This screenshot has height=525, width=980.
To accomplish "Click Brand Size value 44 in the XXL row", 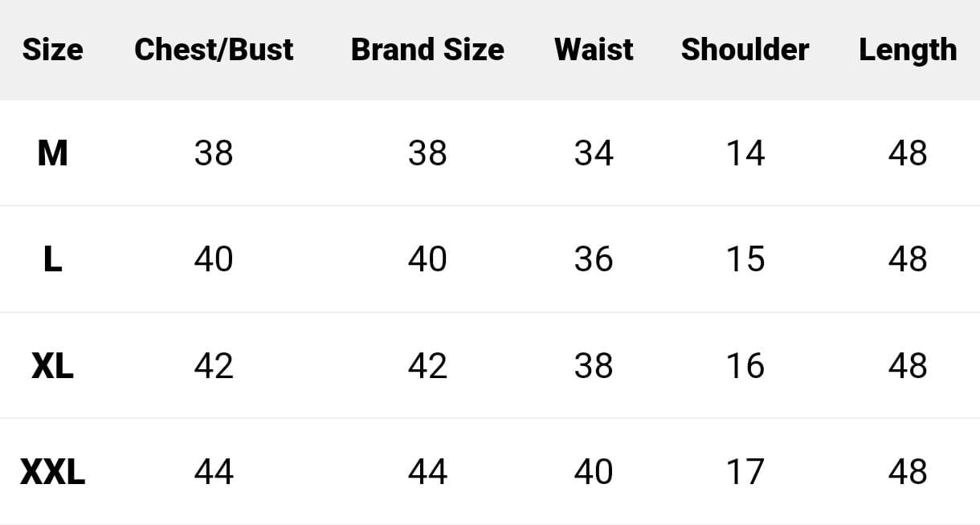I will [x=427, y=472].
